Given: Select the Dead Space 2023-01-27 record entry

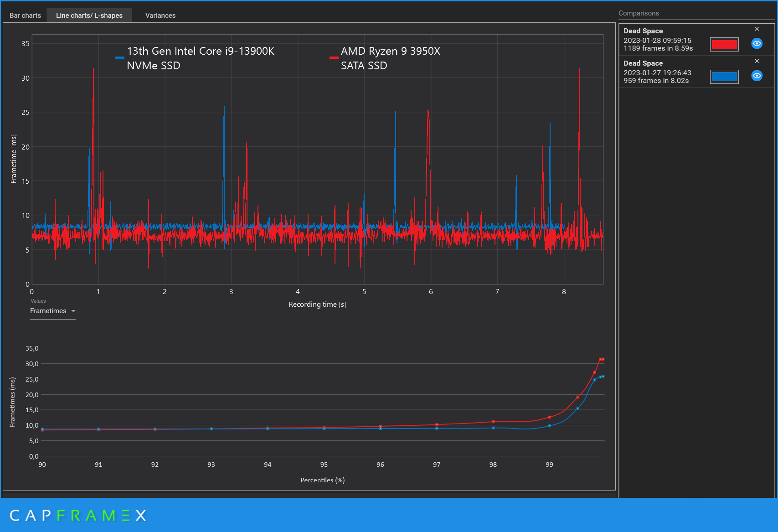Looking at the screenshot, I should [x=696, y=72].
